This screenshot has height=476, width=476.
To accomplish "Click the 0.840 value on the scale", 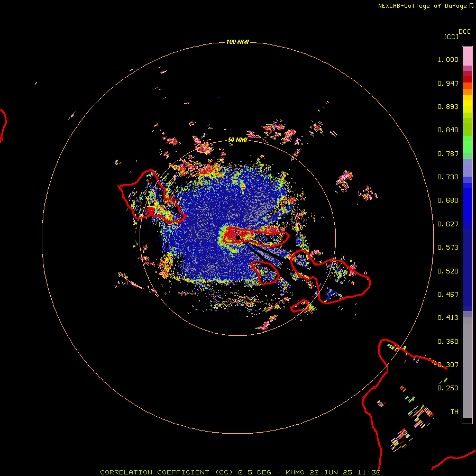I will (x=448, y=130).
